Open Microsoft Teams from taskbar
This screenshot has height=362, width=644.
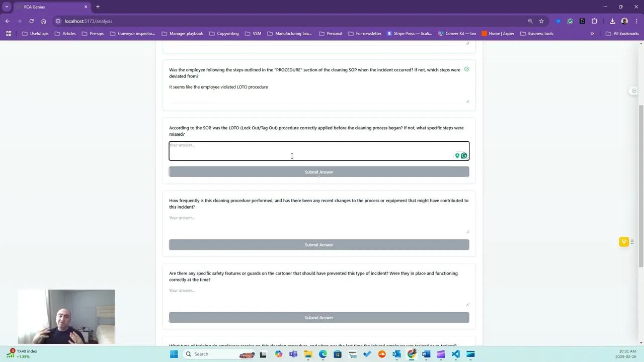click(293, 354)
